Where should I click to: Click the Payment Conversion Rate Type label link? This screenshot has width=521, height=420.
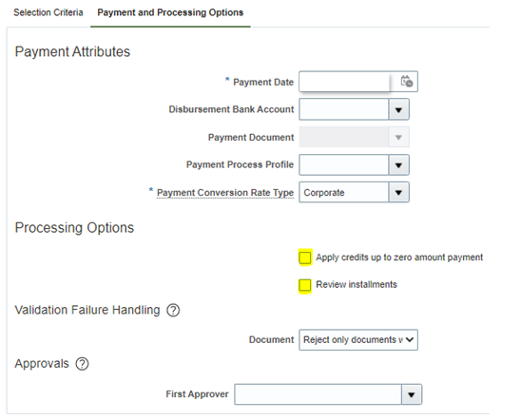[x=225, y=193]
